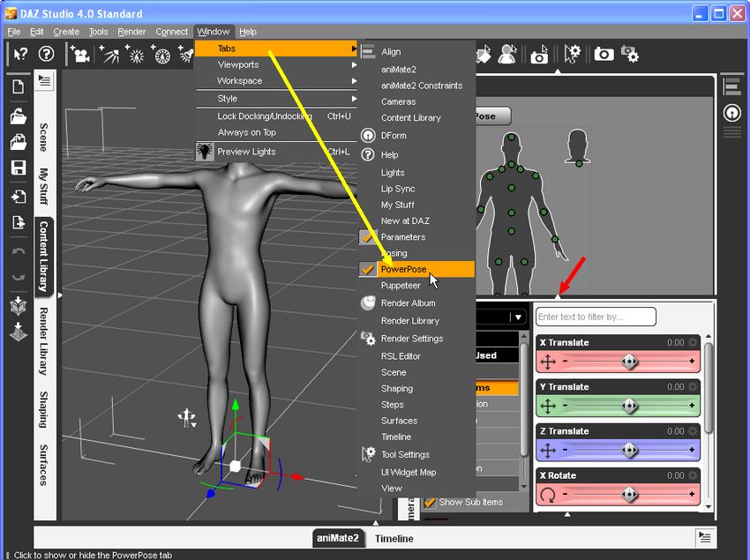Click the Export file icon in the left toolbar
This screenshot has width=750, height=560.
[x=19, y=222]
